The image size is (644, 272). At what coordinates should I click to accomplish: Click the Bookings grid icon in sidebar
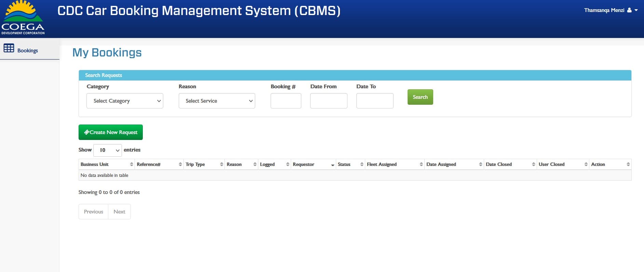click(x=9, y=48)
